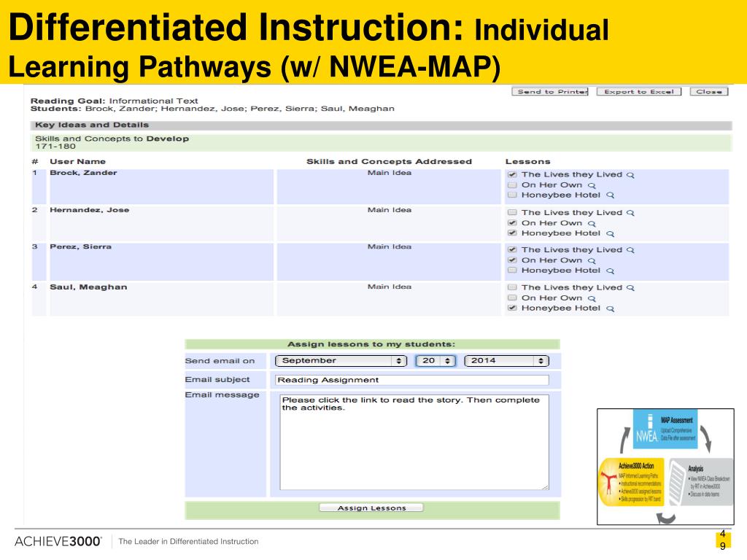Uncheck 'On Her Own' for Perez, Sierra
747x560 pixels.
click(512, 260)
